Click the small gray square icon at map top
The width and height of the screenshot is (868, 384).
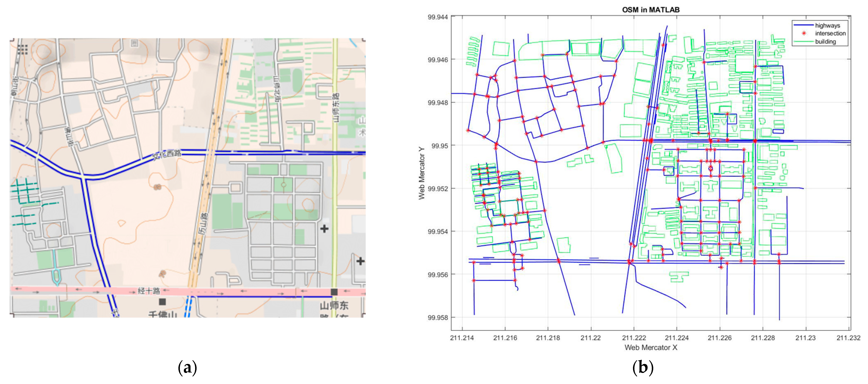pos(135,43)
